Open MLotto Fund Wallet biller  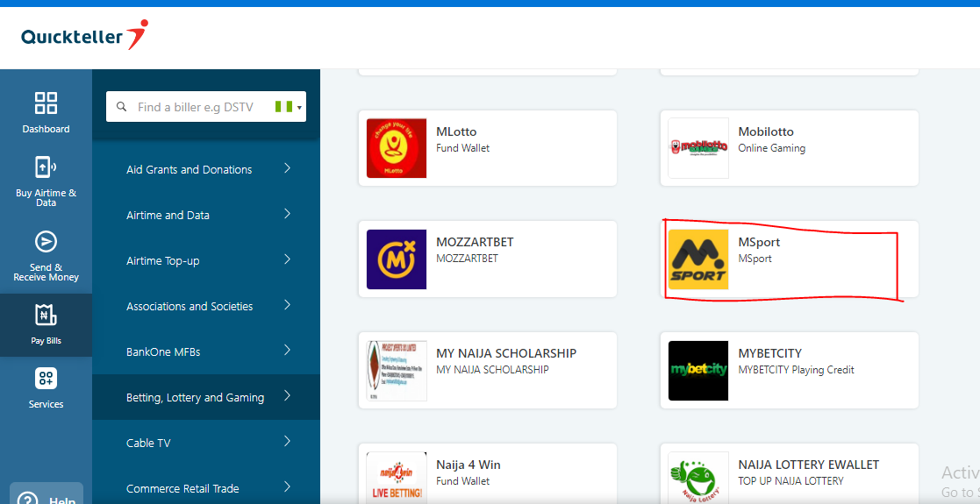[x=488, y=148]
